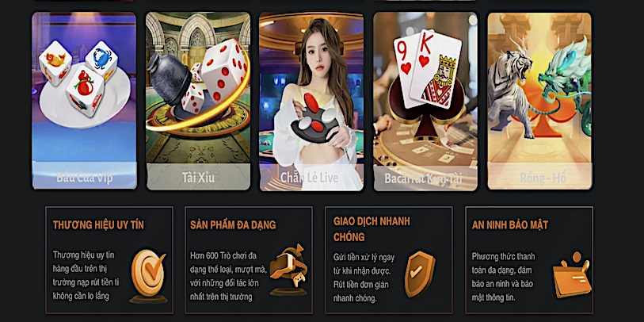Click the 9 and K playing cards
The image size is (644, 322).
click(x=428, y=69)
